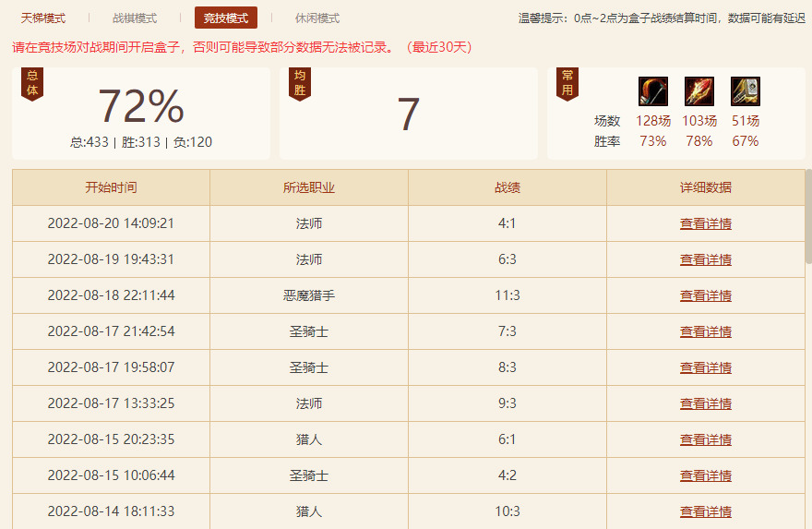Open 查看详情 for the 2022-08-19 run
812x529 pixels.
pyautogui.click(x=706, y=259)
